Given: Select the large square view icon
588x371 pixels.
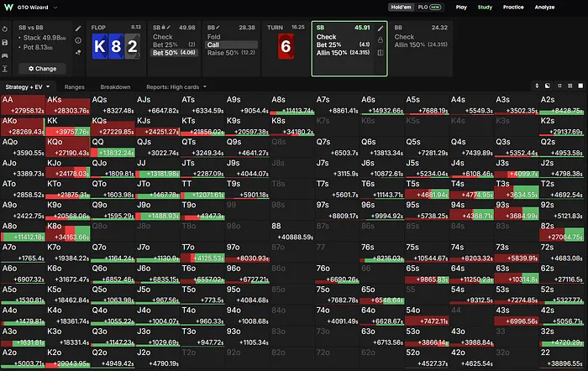Looking at the screenshot, I should coord(580,86).
